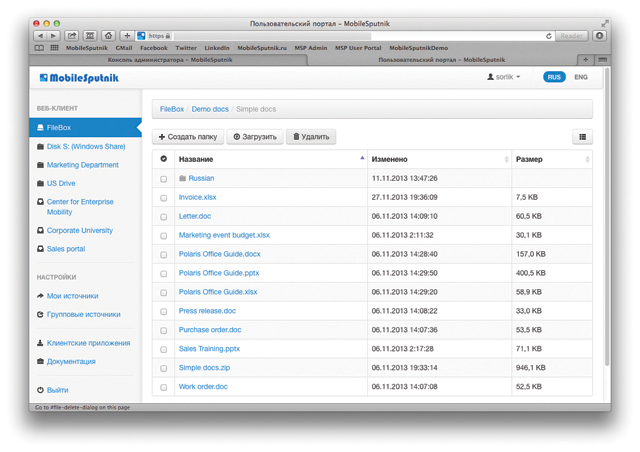Open the Документация link

pos(71,361)
